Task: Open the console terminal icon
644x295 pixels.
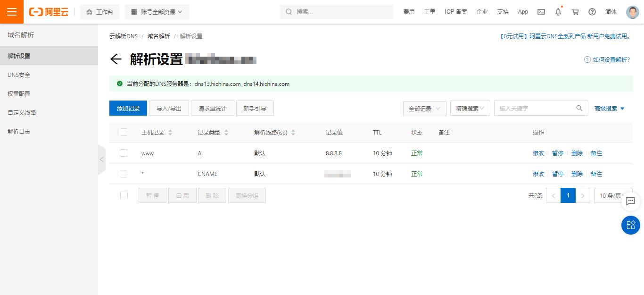Action: [541, 11]
